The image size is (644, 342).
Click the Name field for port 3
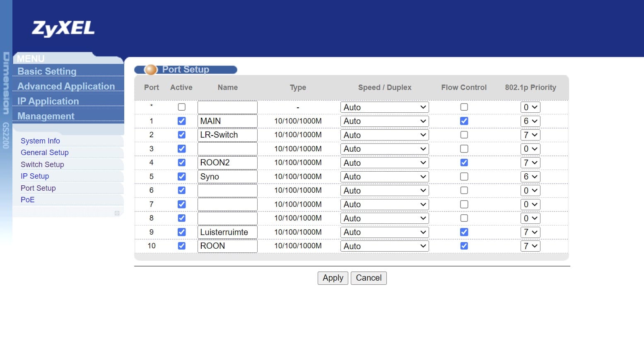pos(227,149)
